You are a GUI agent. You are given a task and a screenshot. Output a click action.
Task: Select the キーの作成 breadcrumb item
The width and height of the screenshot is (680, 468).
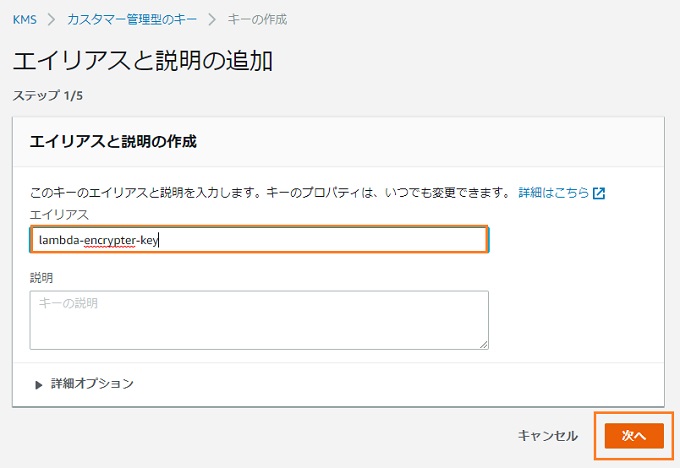coord(257,20)
